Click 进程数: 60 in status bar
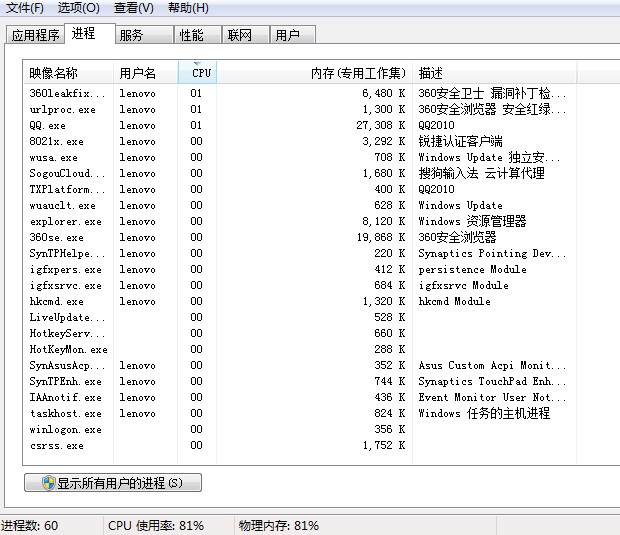The height and width of the screenshot is (535, 620). (x=30, y=526)
